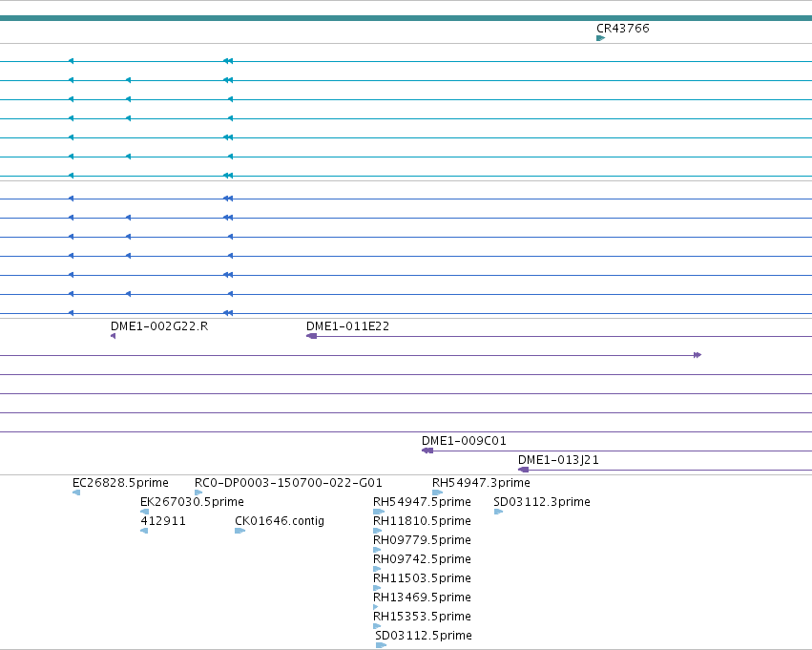Select the SD03112.3prime EST arrow glyph

(498, 512)
